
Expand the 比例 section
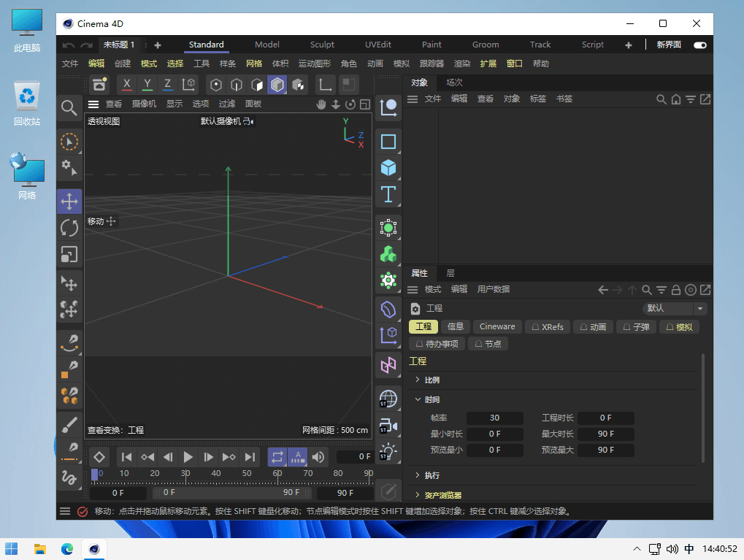coord(417,380)
